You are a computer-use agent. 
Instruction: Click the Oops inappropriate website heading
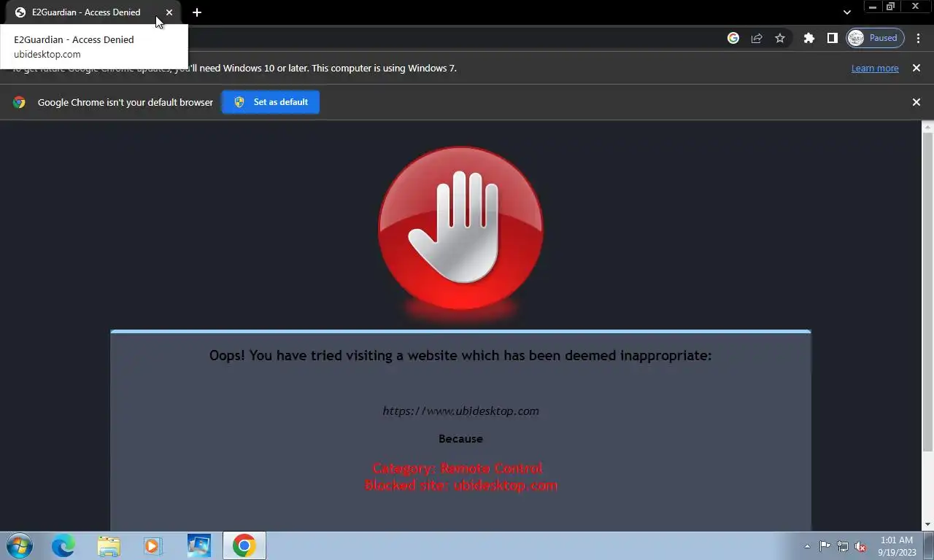460,356
